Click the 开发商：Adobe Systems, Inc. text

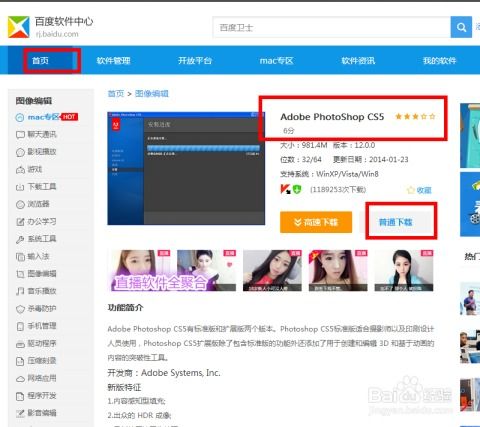tap(164, 373)
